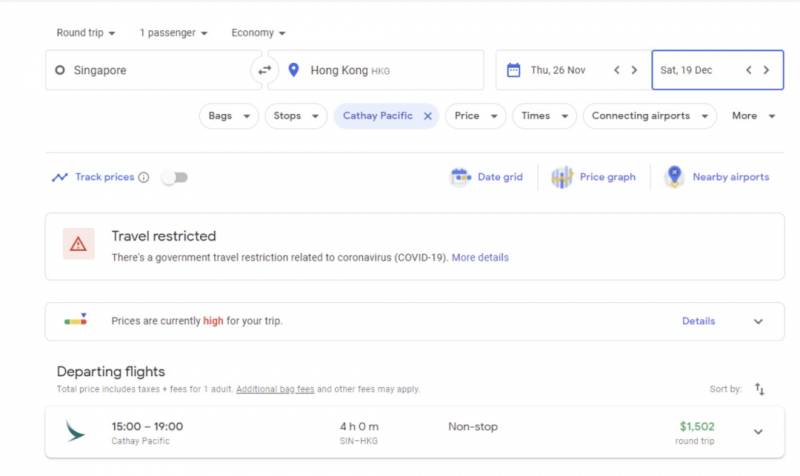Show Nearby airports map
This screenshot has height=476, width=800.
click(x=717, y=177)
